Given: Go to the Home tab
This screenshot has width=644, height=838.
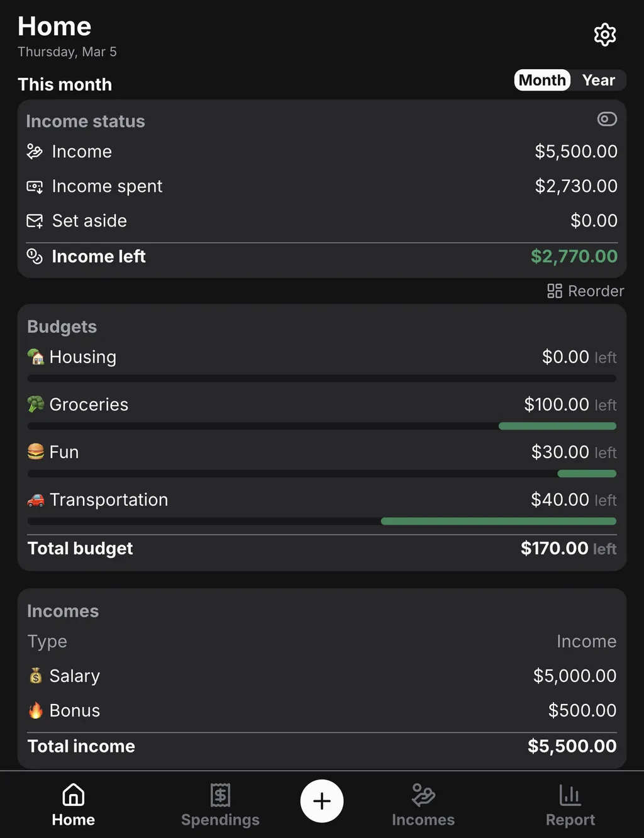Looking at the screenshot, I should point(74,805).
